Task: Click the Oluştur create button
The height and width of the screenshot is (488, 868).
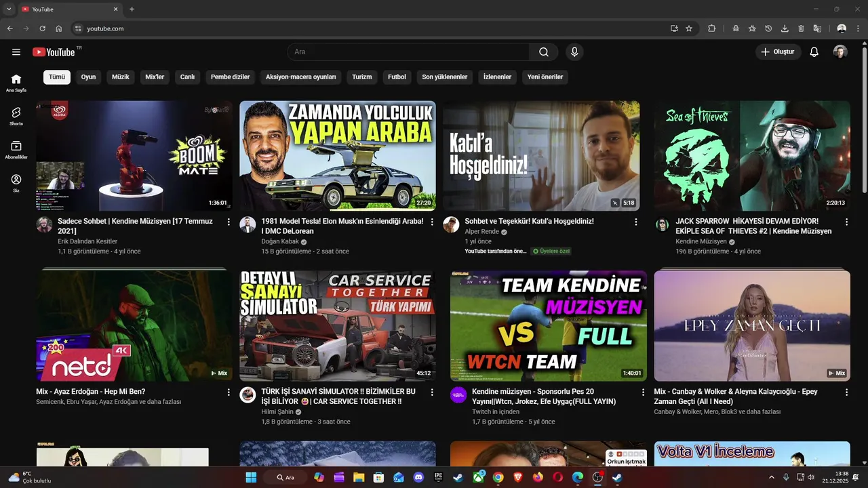Action: 778,52
